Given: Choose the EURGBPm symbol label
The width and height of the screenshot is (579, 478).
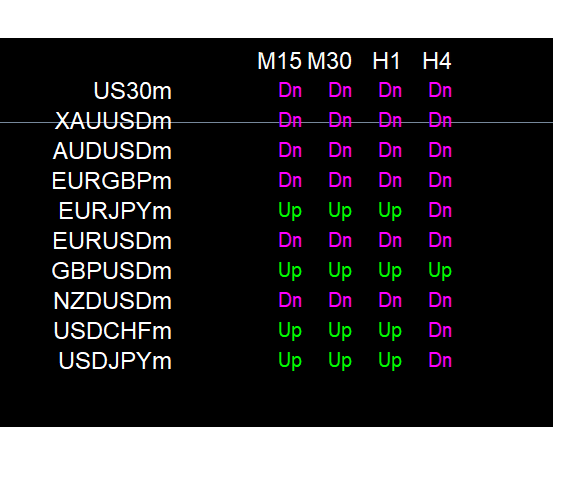Looking at the screenshot, I should pos(112,181).
